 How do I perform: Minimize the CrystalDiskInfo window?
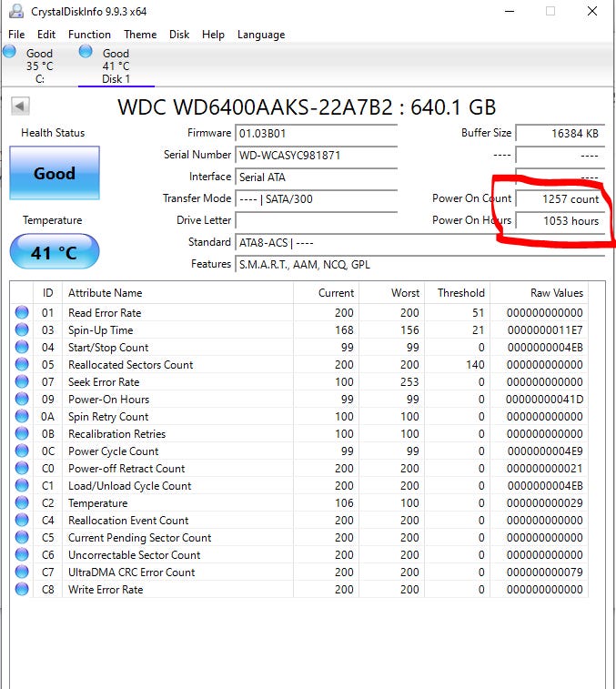click(510, 11)
